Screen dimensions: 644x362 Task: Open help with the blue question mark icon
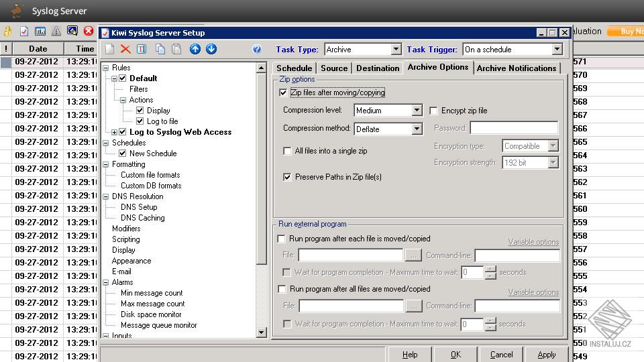[257, 49]
